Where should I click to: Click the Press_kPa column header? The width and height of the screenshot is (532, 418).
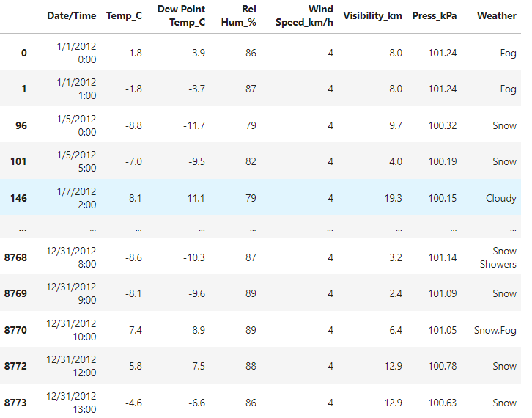434,15
